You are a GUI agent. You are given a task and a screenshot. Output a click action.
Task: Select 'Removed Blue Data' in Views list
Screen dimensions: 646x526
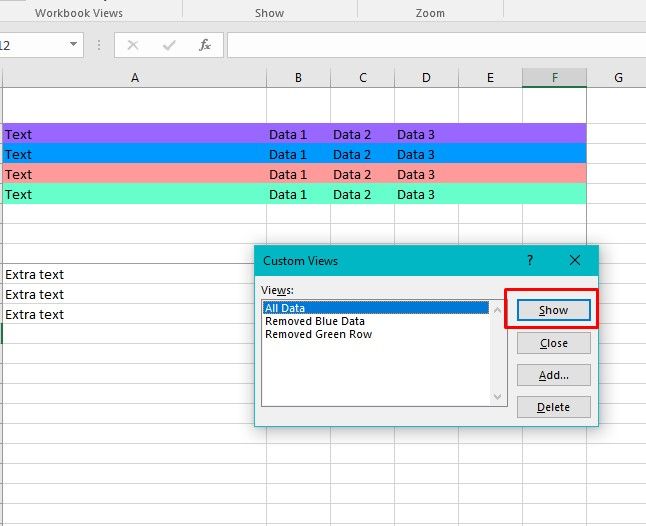(314, 321)
